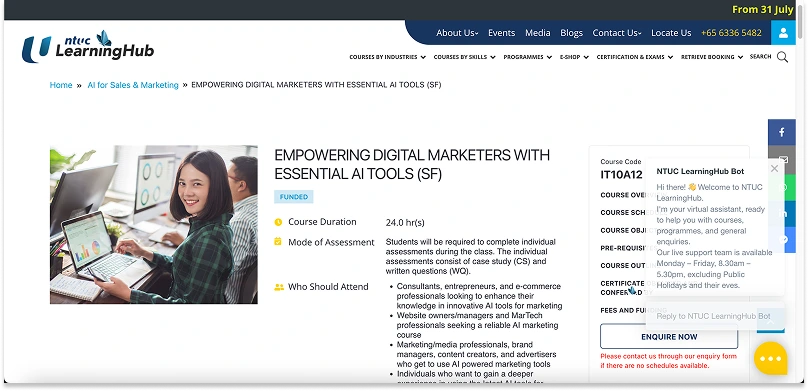This screenshot has height=391, width=808.
Task: Open Certification & Exams dropdown
Action: (x=635, y=57)
